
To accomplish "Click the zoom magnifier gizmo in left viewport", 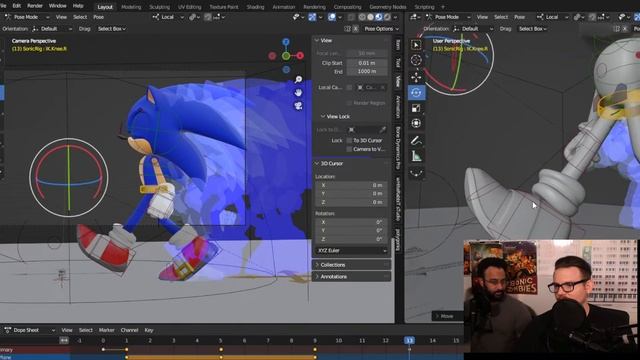I will click(298, 79).
